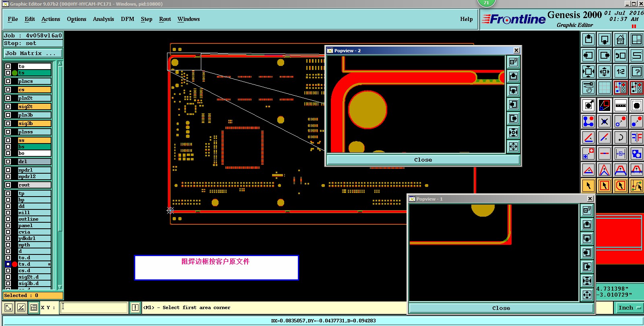
Task: Toggle checkbox for layer ts.d
Action: pyautogui.click(x=8, y=264)
